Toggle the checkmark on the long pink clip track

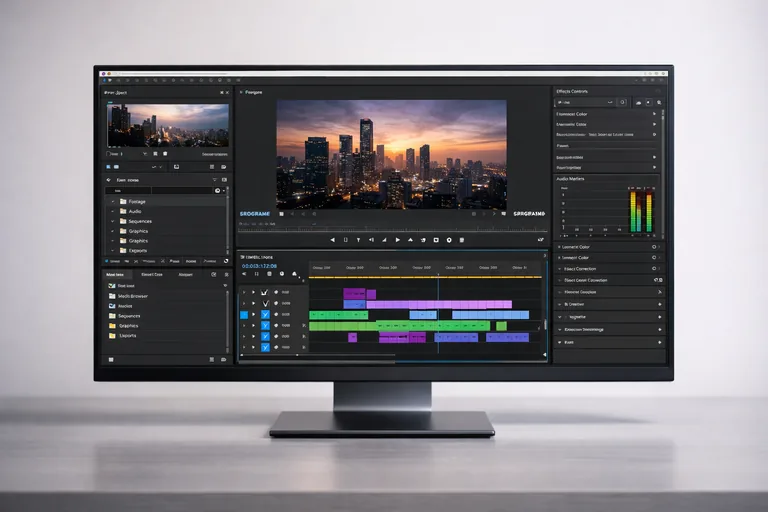click(265, 303)
